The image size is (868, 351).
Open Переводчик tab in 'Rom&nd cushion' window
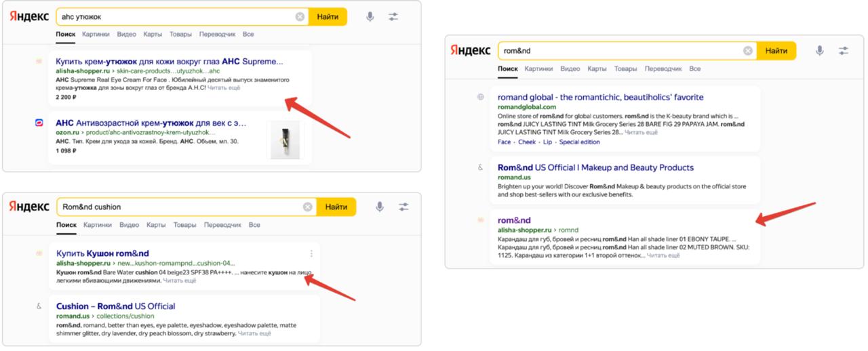click(222, 224)
